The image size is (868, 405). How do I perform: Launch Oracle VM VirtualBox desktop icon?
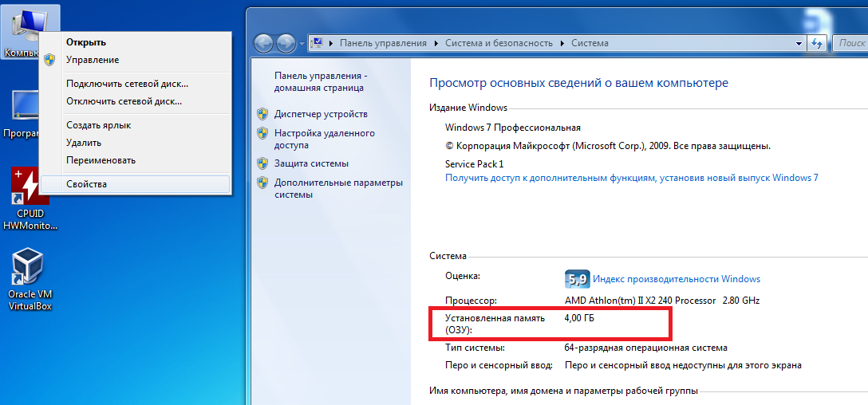click(30, 278)
